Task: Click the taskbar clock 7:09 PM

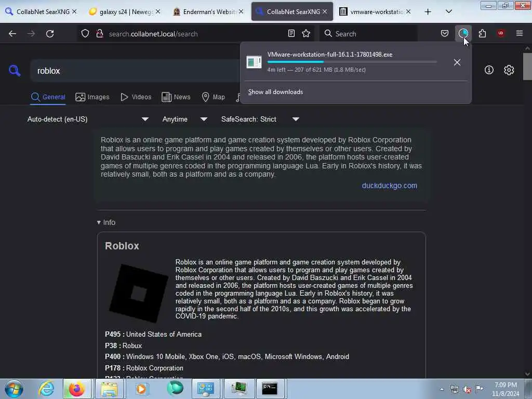Action: coord(506,389)
